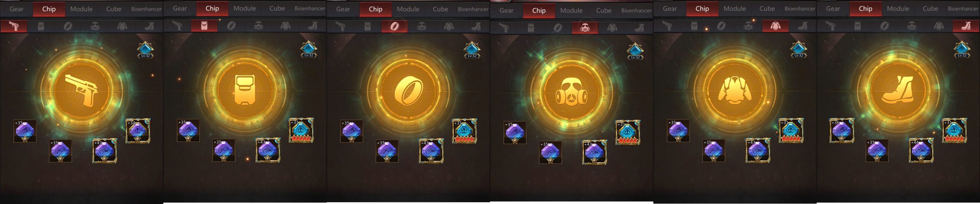Screen dimensions: 980x204
Task: Open Bioenhancer tab in boot panel
Action: tap(963, 8)
